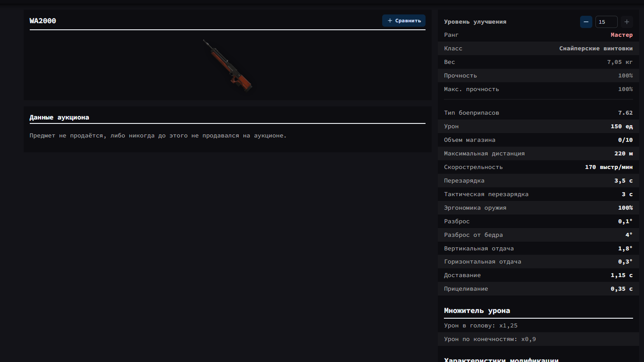
Task: Click the Вертикальная отдача value 1,8°
Action: 625,249
